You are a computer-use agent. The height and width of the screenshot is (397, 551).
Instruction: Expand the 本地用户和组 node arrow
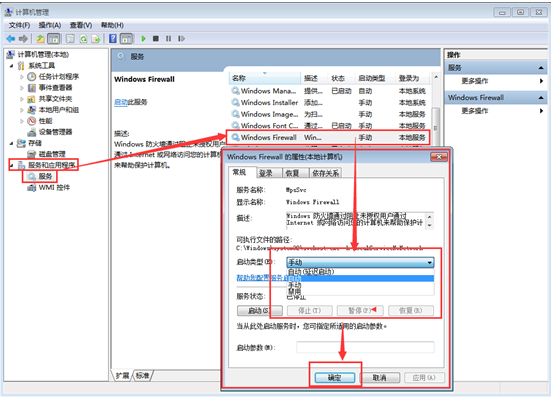(x=22, y=110)
